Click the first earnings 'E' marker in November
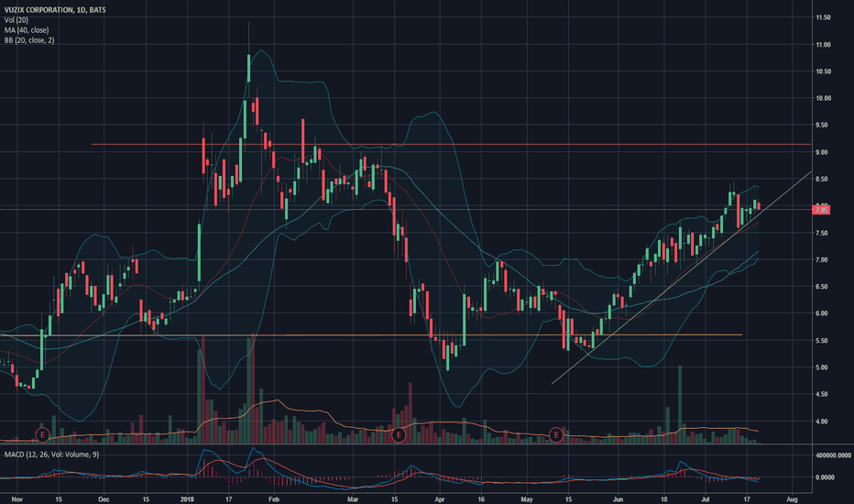The height and width of the screenshot is (504, 854). (x=42, y=434)
